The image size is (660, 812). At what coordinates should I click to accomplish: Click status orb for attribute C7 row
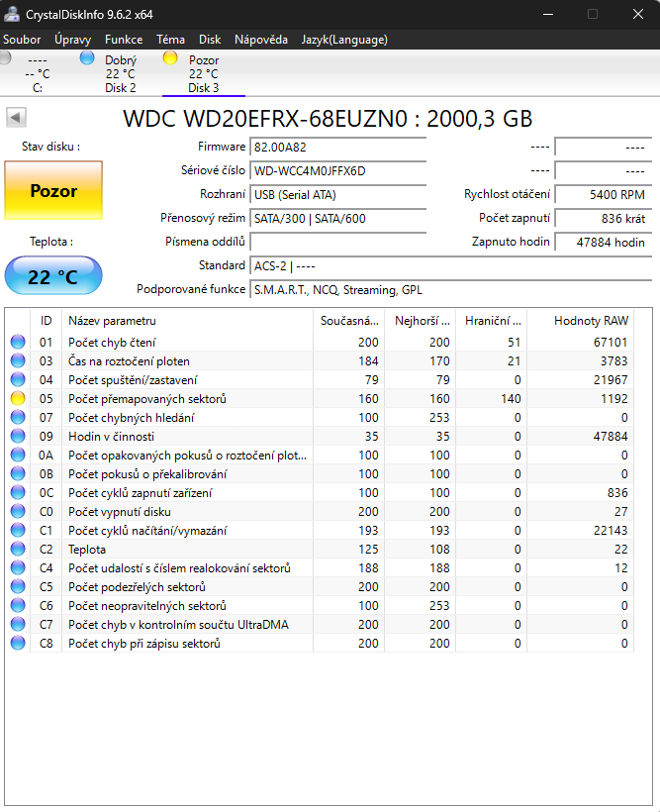tap(18, 624)
